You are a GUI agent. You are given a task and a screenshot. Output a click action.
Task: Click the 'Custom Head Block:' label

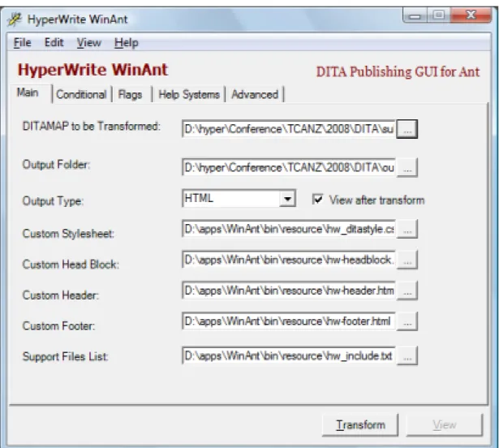71,265
